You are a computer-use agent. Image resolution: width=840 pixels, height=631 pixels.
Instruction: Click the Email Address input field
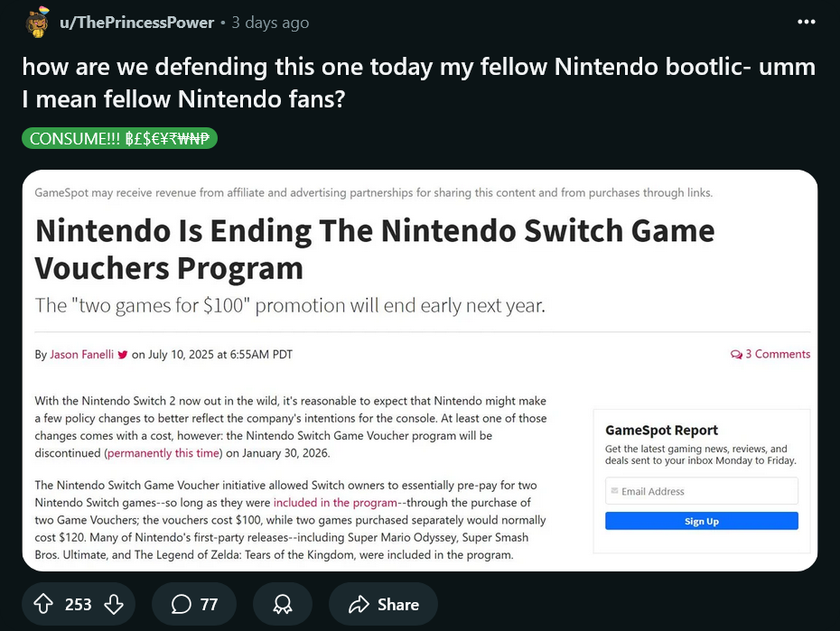tap(701, 491)
